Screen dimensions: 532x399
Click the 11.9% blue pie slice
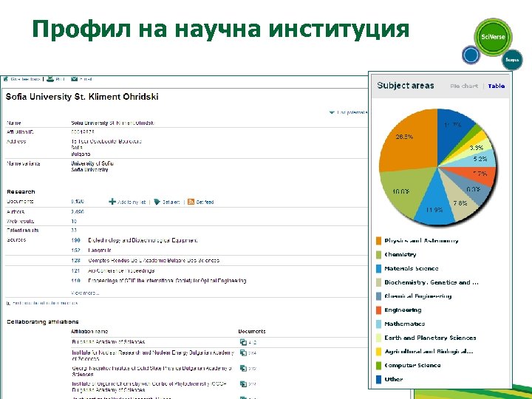pyautogui.click(x=434, y=205)
